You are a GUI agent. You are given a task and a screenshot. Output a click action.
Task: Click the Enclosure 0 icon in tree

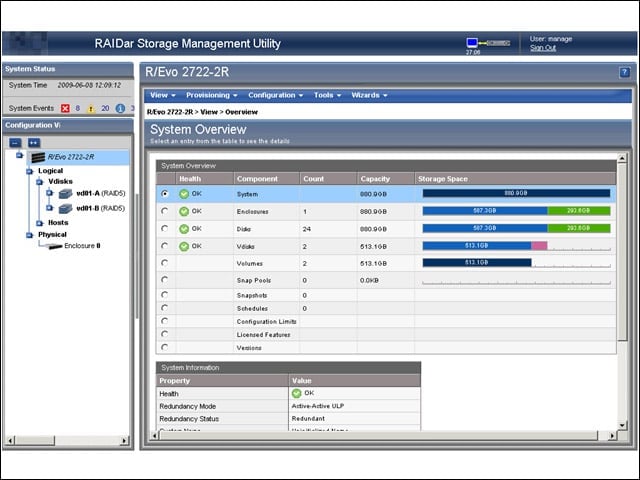[53, 246]
